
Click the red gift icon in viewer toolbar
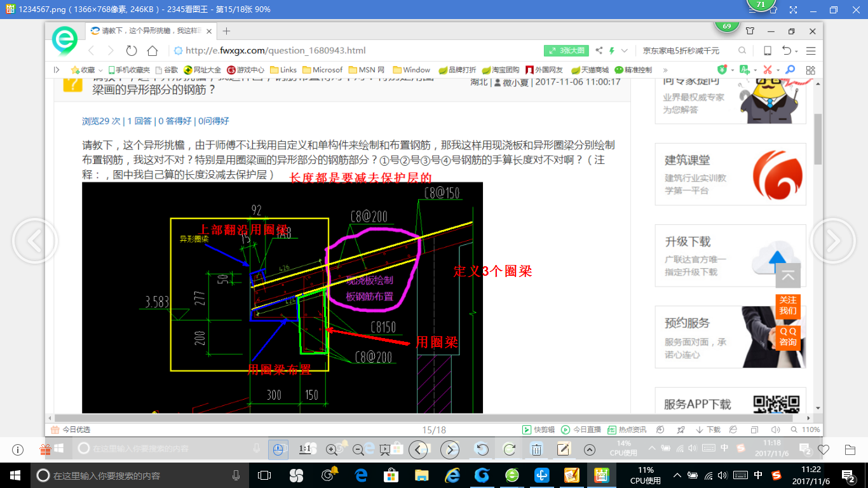click(45, 450)
